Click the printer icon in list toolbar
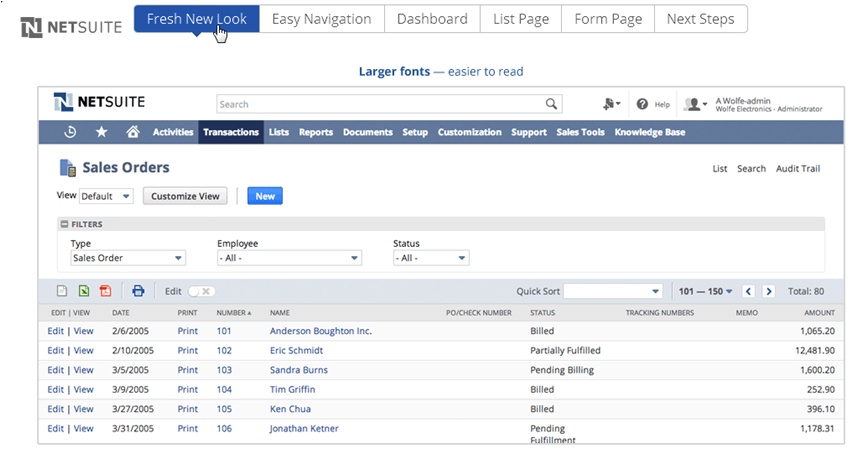 (138, 291)
